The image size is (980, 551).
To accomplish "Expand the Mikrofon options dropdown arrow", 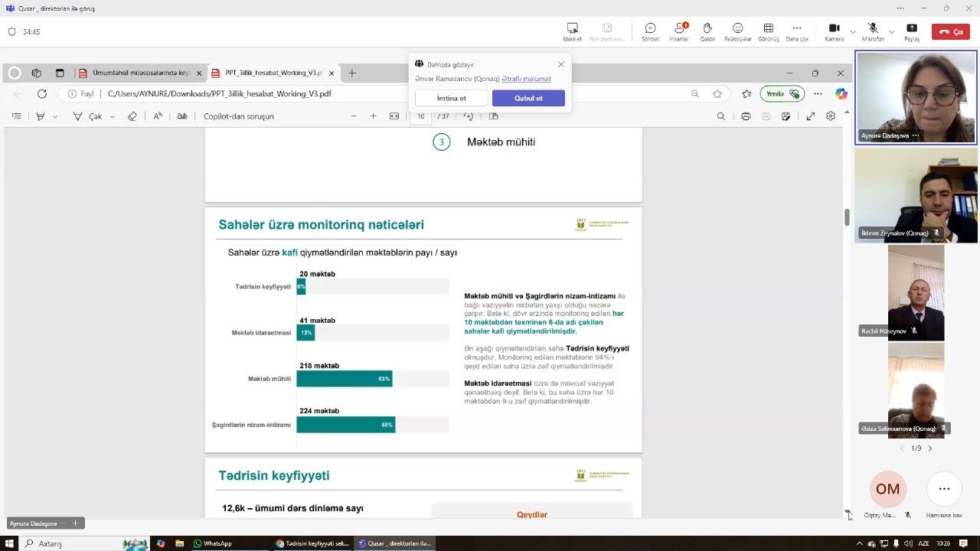I will click(892, 32).
